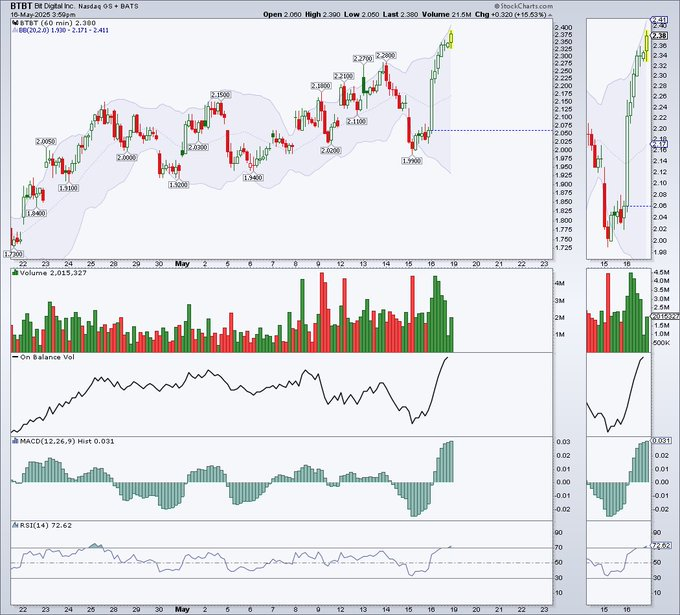Click the candlestick icon beside BTBT (60 min)
Viewport: 680px width, 615px height.
[15, 23]
